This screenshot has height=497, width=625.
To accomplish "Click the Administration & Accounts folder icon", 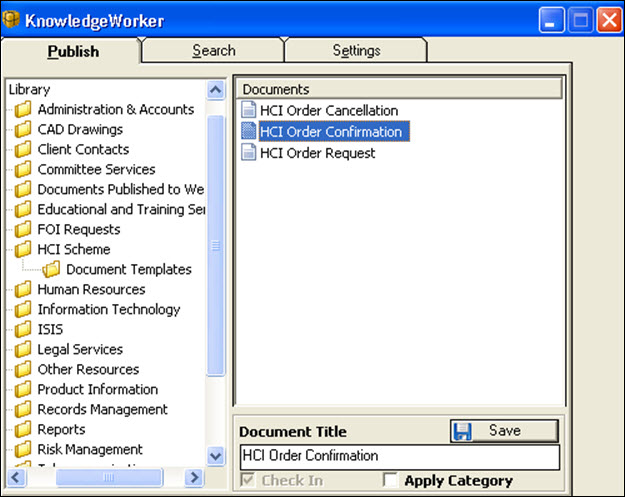I will 23,109.
